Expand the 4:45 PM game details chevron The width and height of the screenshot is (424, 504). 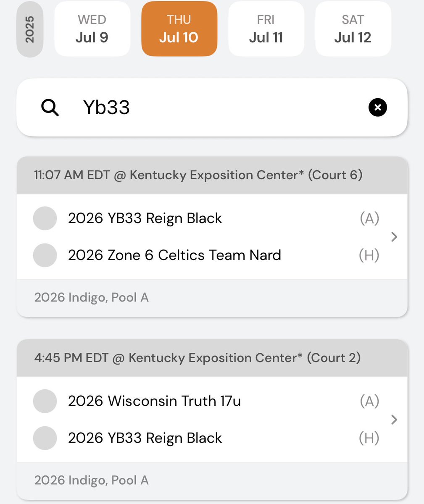[x=394, y=420]
